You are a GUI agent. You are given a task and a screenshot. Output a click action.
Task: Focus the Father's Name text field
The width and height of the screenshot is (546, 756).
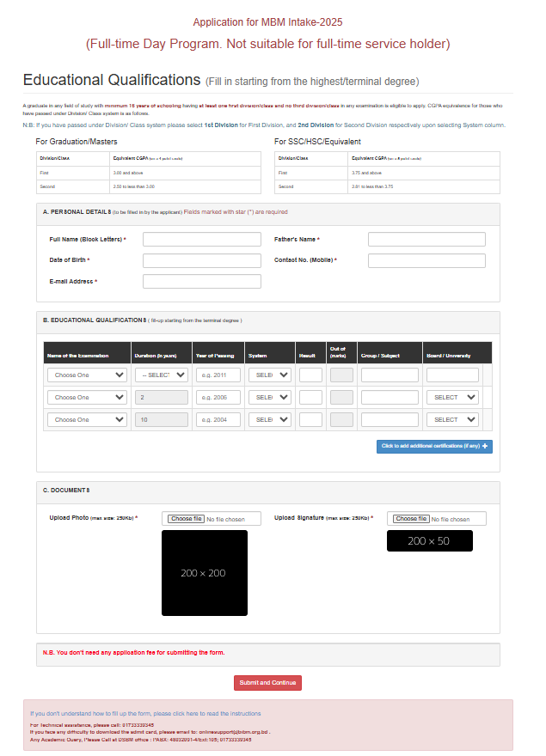click(426, 240)
